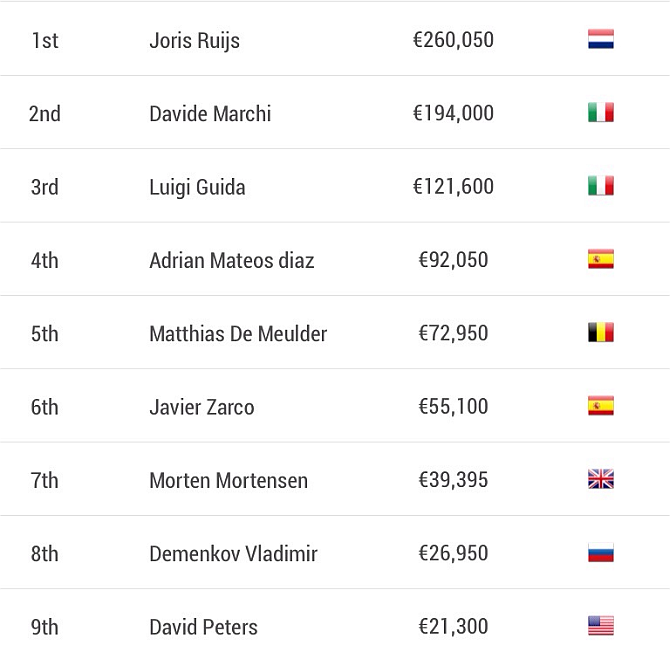670x659 pixels.
Task: Select player Luigi Guida
Action: tap(197, 188)
